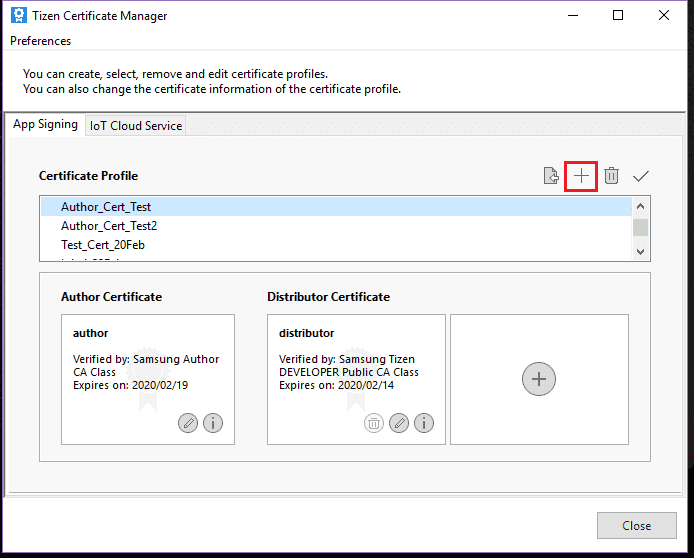
Task: Click profile list scroll down arrow
Action: pos(640,252)
